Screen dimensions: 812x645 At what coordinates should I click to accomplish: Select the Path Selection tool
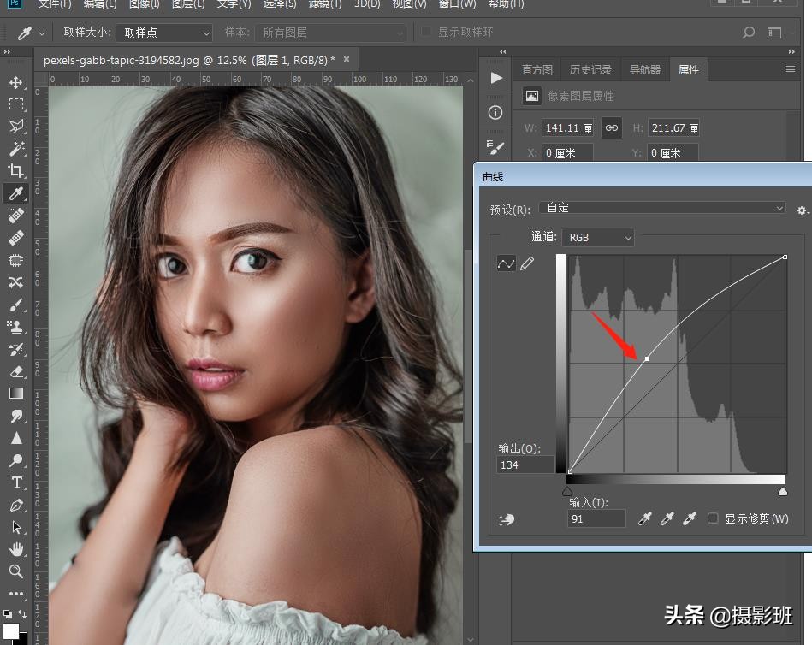coord(16,527)
